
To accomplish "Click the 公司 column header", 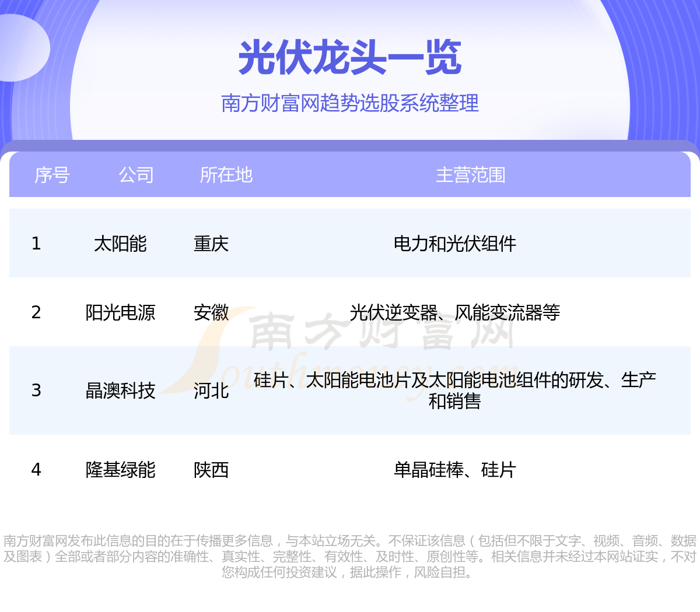I will click(136, 175).
